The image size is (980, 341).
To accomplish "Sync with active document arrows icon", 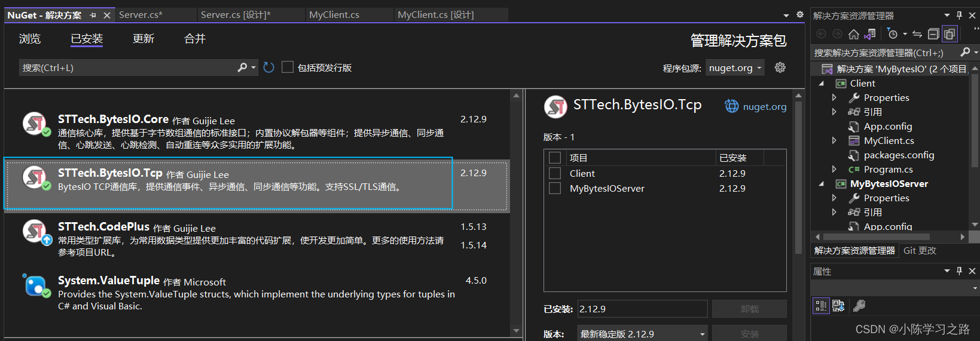I will click(917, 34).
